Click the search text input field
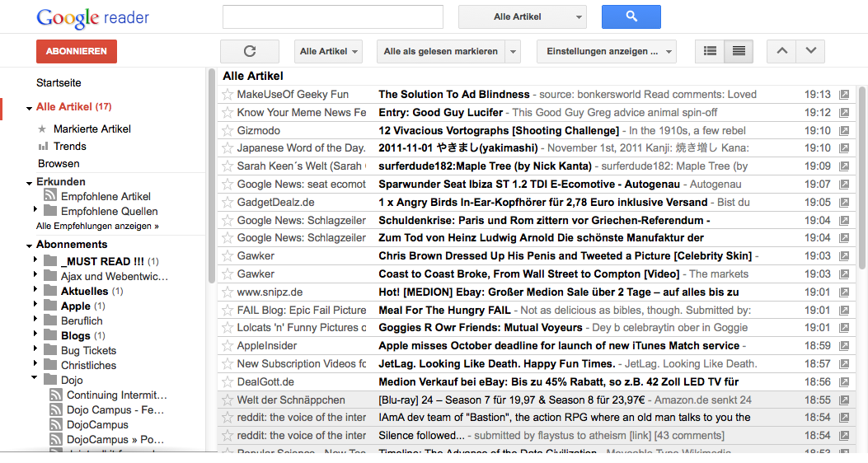The height and width of the screenshot is (463, 868). tap(332, 16)
